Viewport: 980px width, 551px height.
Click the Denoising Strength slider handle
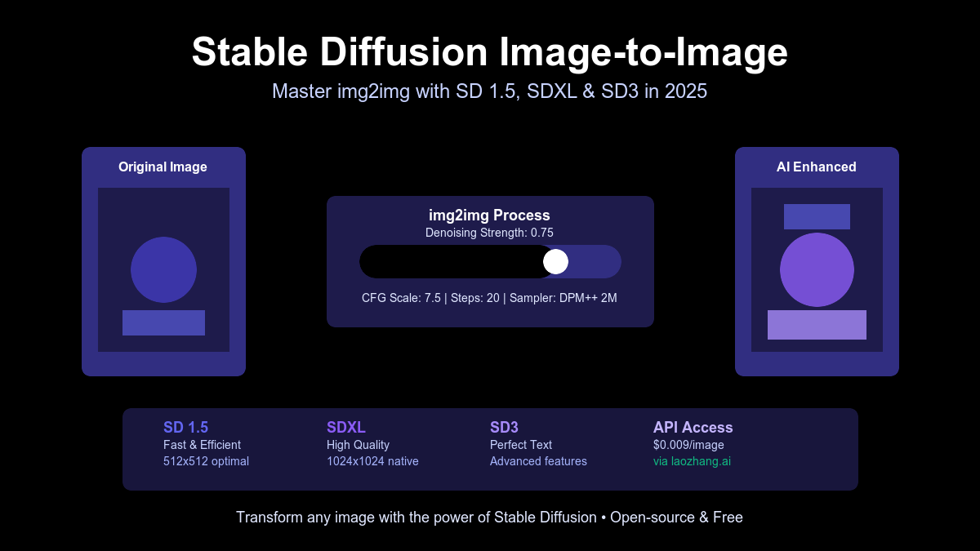[555, 261]
